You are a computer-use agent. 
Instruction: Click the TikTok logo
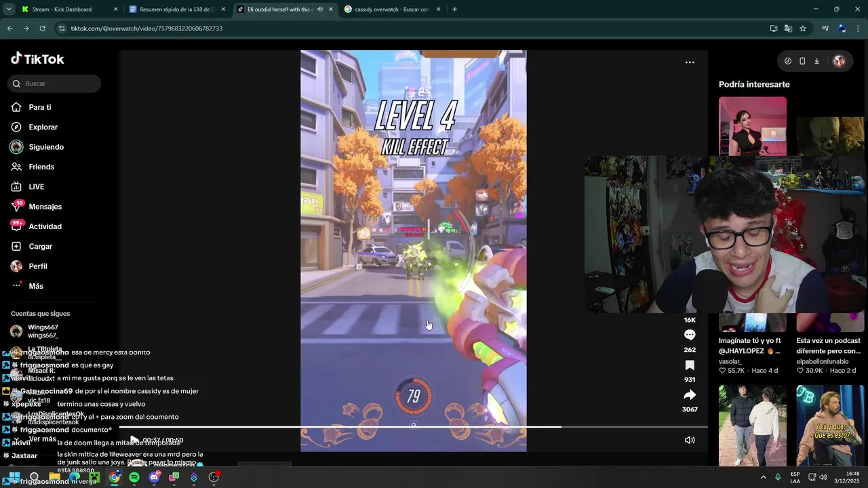click(37, 59)
